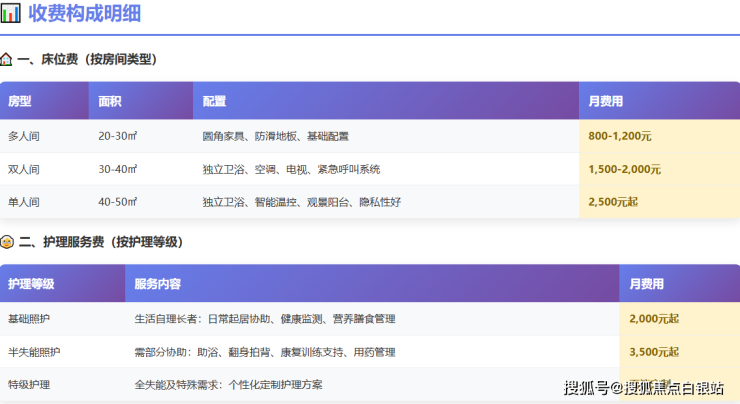Select the 收费构成明细 page heading
This screenshot has height=404, width=740.
click(x=84, y=14)
